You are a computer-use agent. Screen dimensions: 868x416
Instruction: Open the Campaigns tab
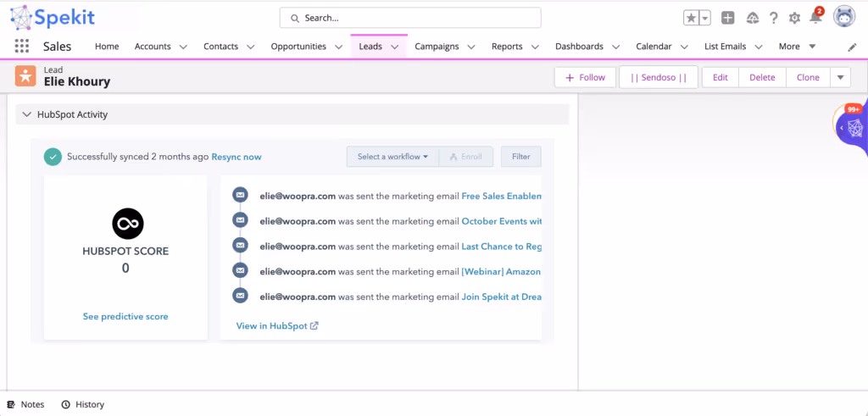click(437, 47)
